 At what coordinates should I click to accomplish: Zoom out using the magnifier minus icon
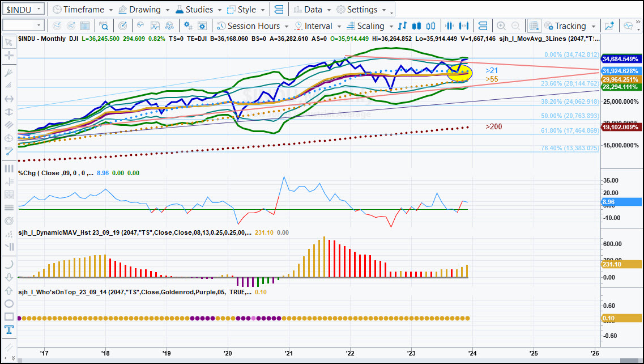516,26
